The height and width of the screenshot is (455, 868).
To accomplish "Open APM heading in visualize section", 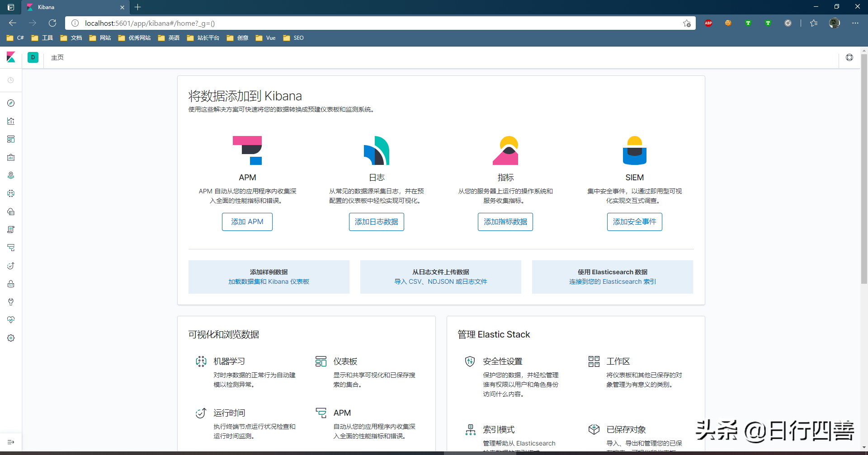I will click(342, 413).
